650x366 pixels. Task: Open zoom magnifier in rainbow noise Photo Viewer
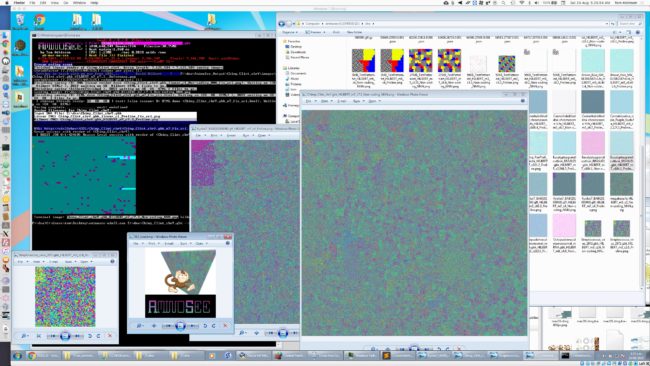(x=24, y=336)
